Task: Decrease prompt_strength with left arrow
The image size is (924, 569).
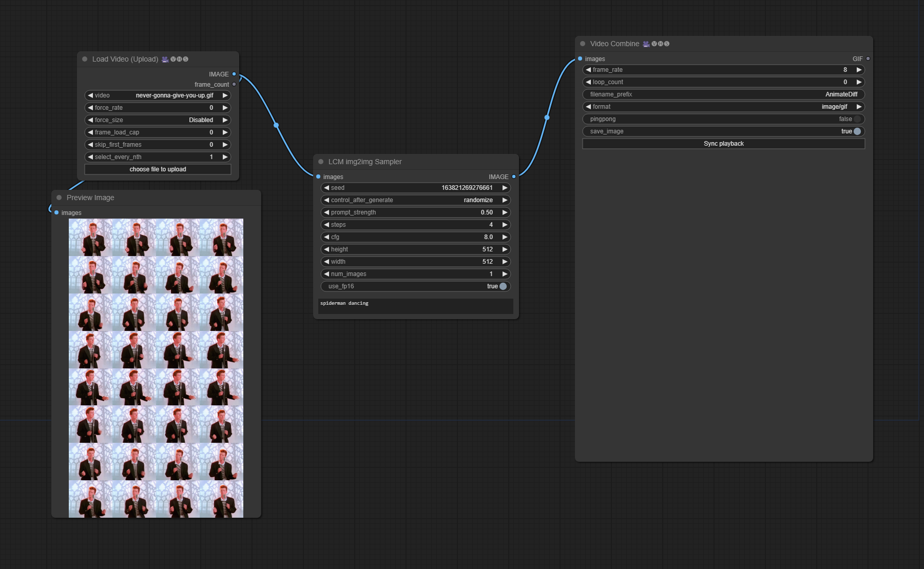Action: [326, 212]
